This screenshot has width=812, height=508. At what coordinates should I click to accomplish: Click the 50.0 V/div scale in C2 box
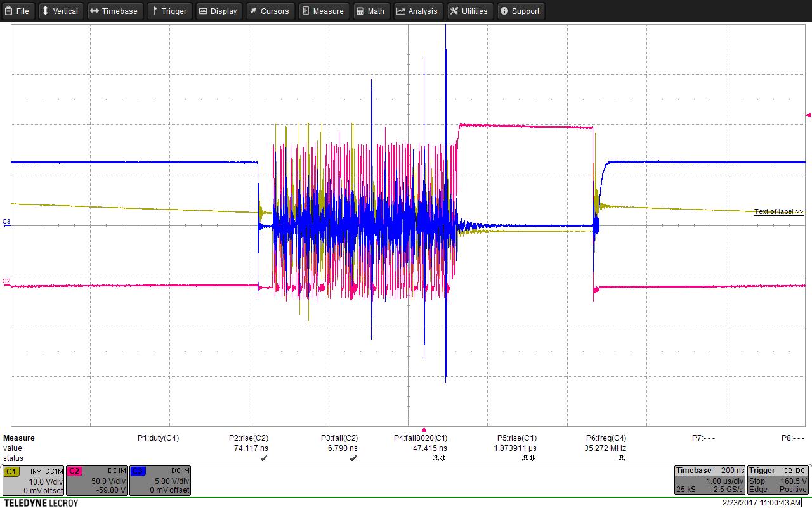(109, 481)
